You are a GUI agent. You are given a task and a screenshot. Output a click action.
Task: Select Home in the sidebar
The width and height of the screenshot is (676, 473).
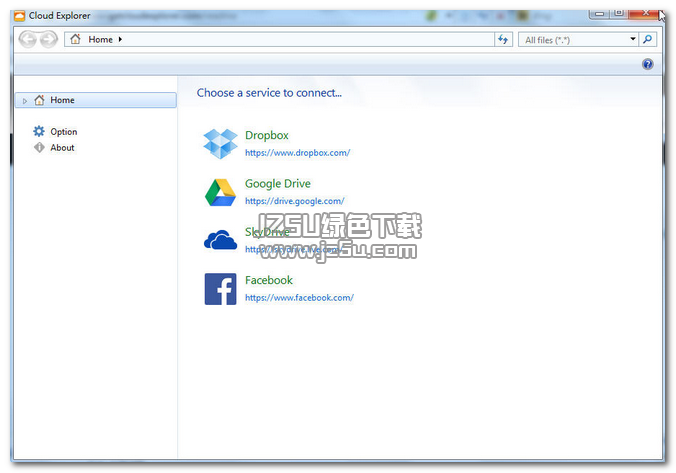[96, 100]
